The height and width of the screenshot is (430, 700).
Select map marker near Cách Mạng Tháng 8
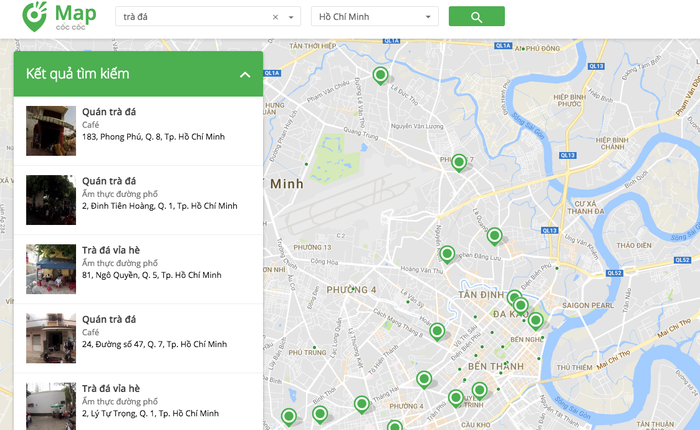[437, 332]
